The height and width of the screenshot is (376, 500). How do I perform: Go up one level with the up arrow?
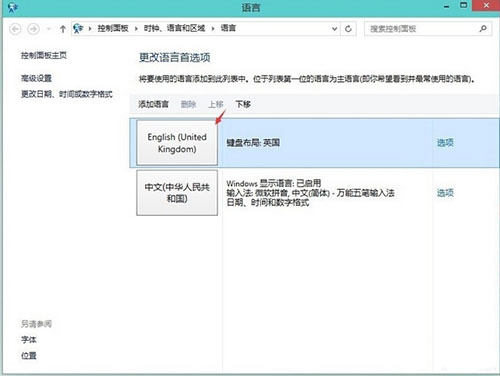click(63, 29)
